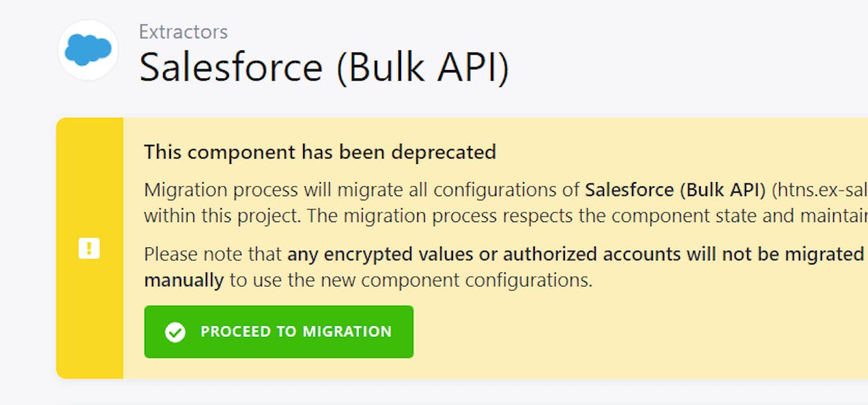Open the Extractors breadcrumb link
868x405 pixels.
183,32
